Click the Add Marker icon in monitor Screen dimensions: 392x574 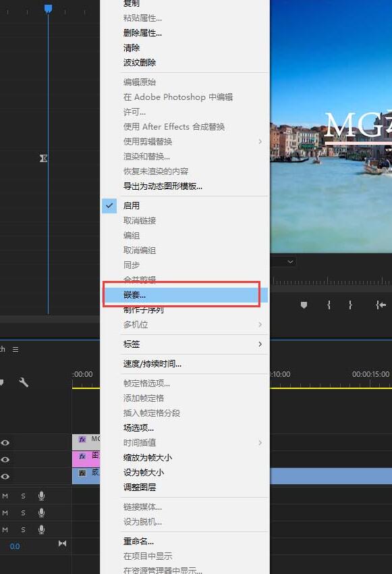tap(304, 305)
